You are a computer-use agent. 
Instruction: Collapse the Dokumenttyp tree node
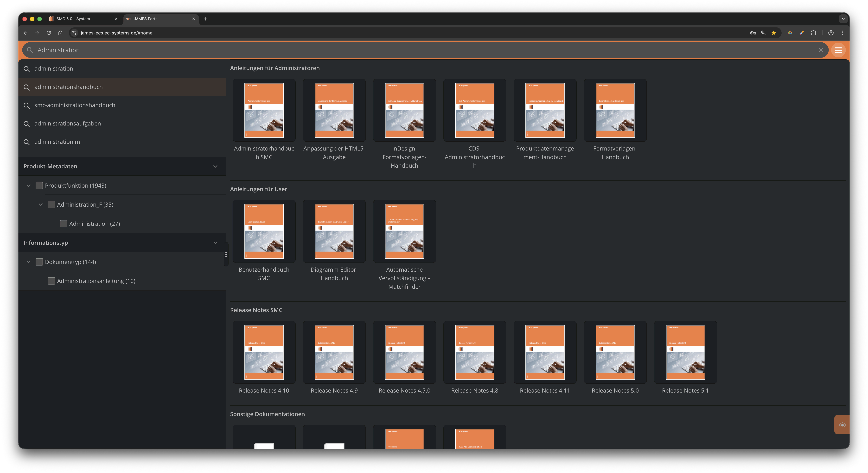pos(29,262)
